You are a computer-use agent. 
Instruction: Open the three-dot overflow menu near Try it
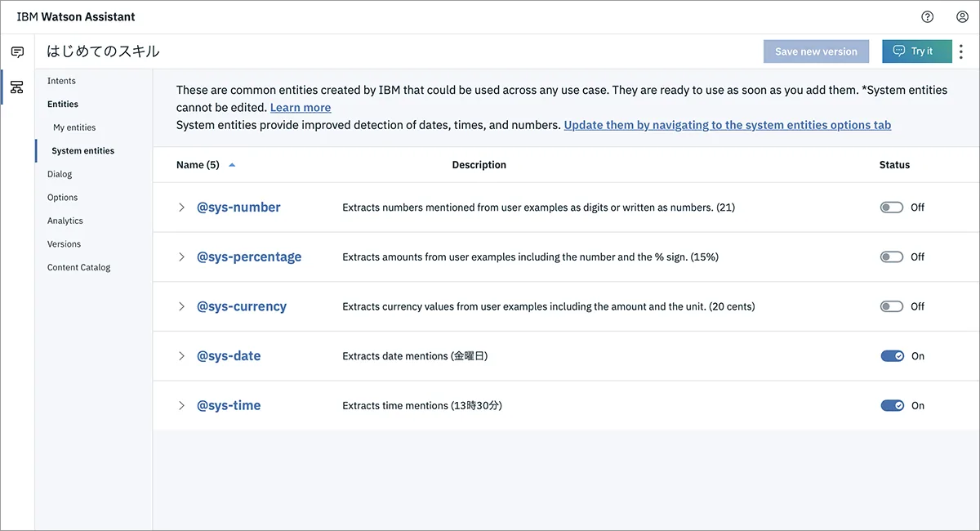click(x=960, y=51)
